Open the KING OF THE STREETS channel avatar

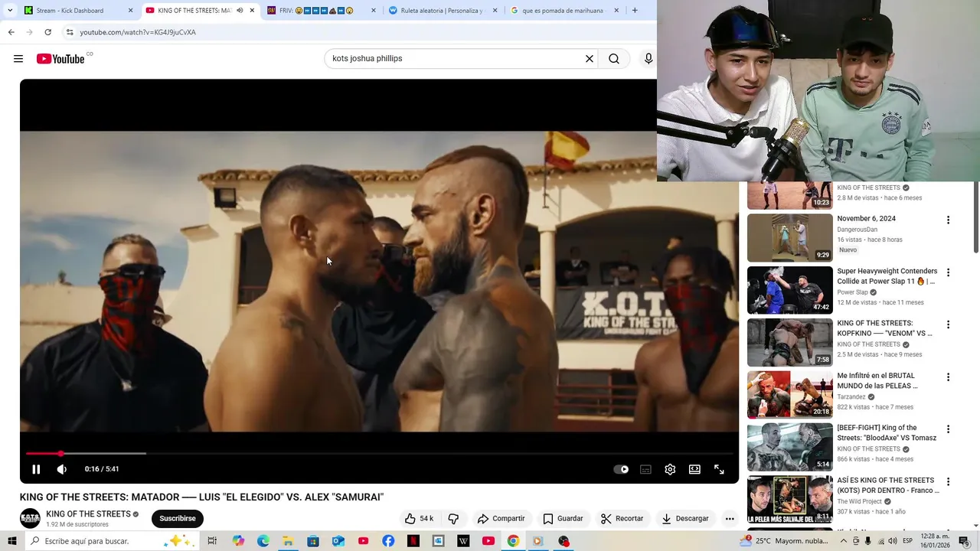30,519
